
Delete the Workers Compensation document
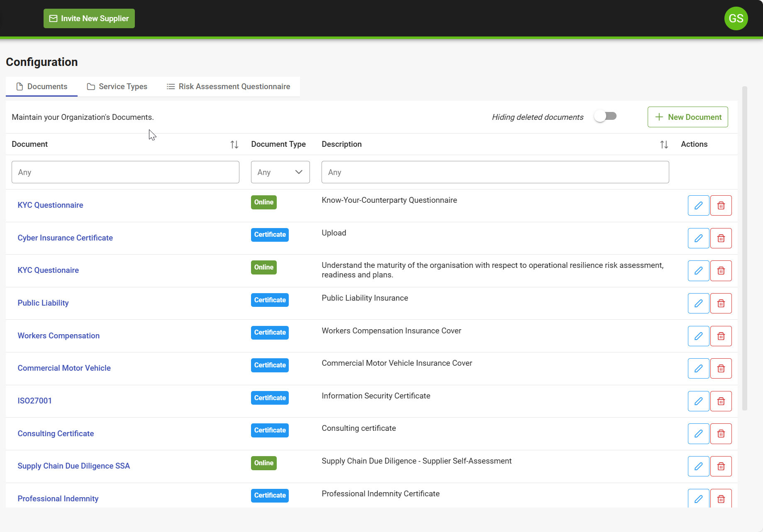coord(721,336)
